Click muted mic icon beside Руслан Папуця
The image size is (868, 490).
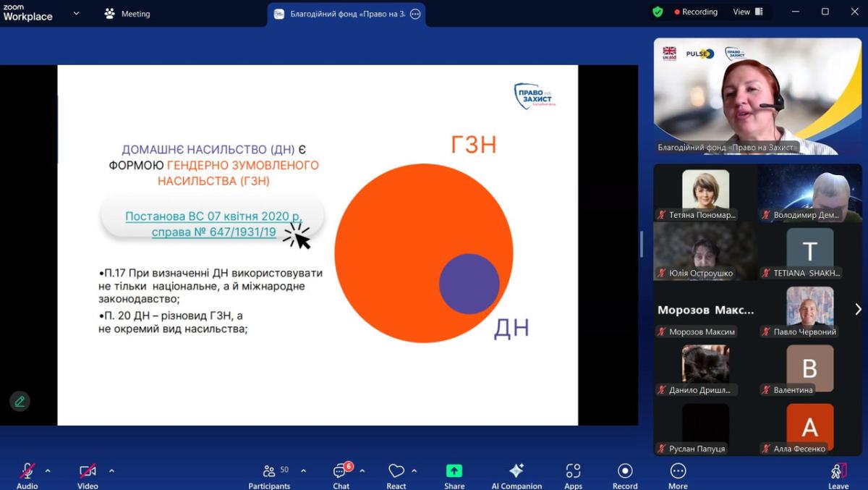661,449
